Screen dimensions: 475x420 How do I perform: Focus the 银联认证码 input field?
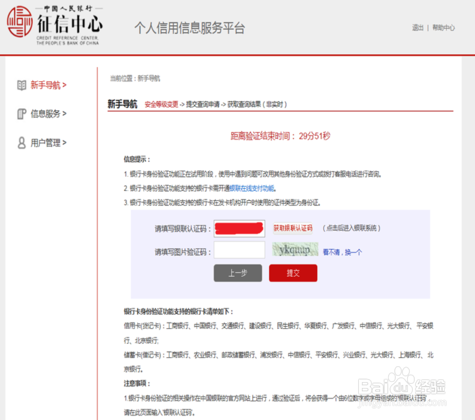[x=239, y=229]
